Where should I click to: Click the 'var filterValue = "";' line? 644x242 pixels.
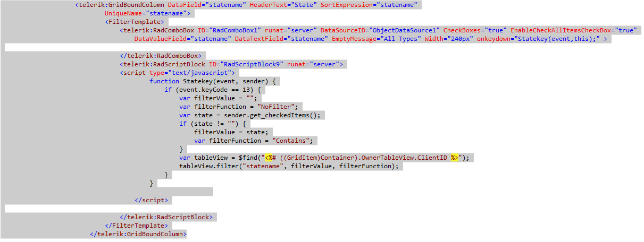(x=219, y=98)
